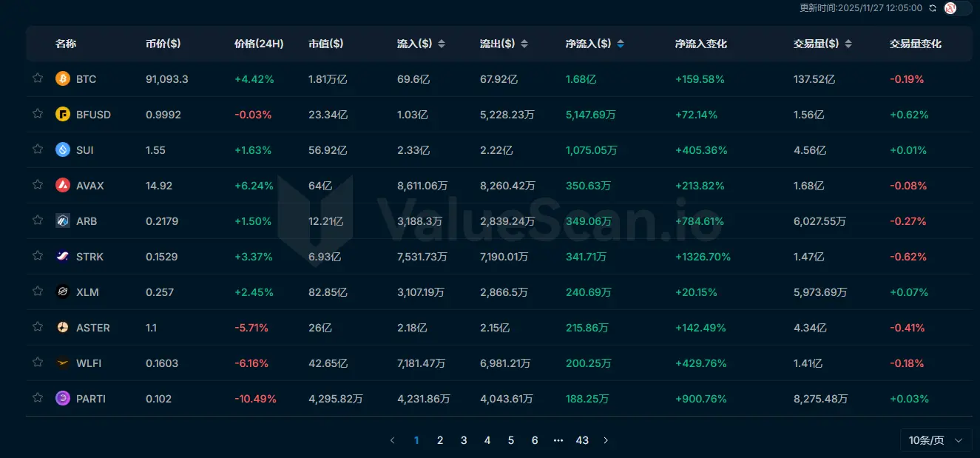Click the BTC coin logo

63,78
